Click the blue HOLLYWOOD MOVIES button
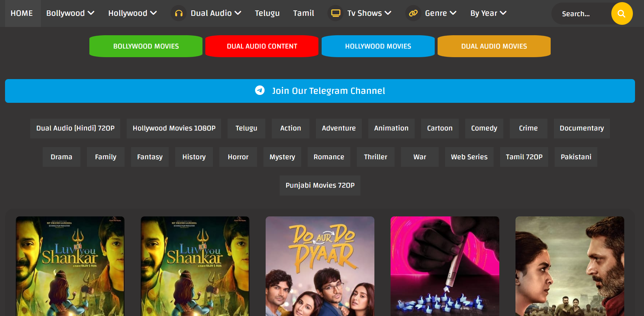 click(378, 46)
